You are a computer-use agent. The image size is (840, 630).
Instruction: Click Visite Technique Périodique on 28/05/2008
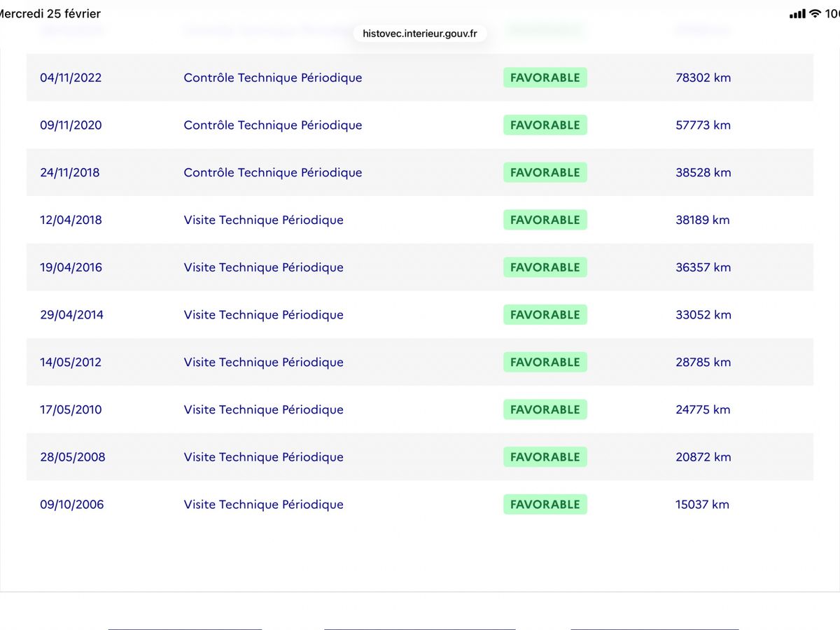tap(264, 457)
